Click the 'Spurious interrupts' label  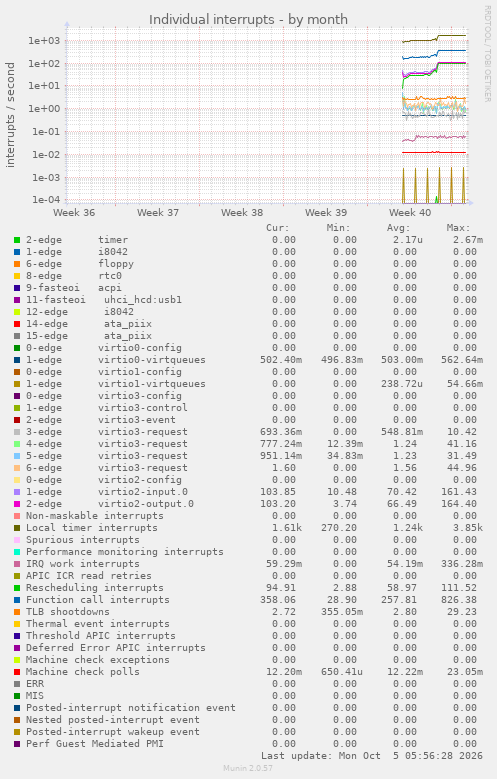tap(83, 540)
